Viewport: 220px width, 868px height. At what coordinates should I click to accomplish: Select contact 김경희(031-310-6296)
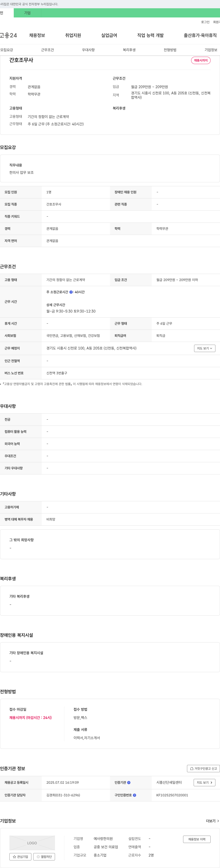click(x=63, y=795)
